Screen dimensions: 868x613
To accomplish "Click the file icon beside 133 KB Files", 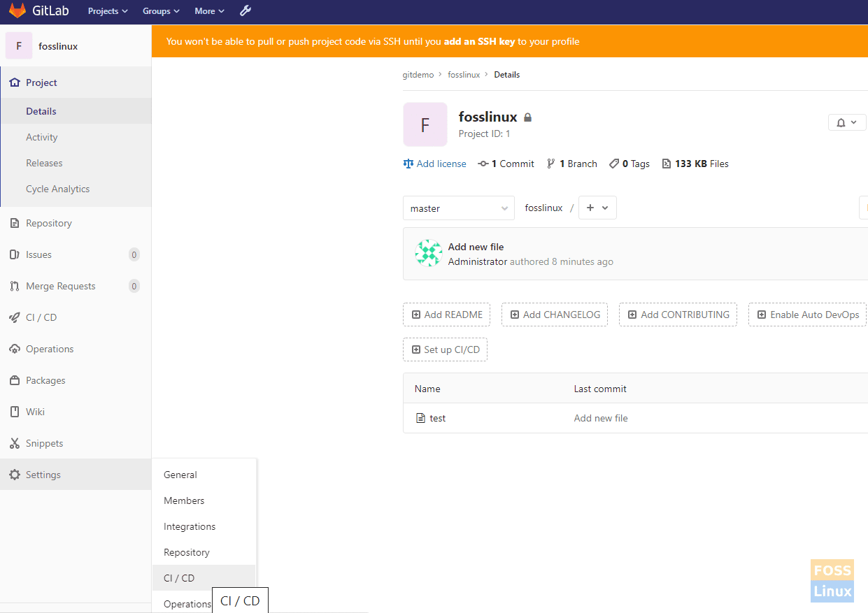I will pyautogui.click(x=667, y=164).
